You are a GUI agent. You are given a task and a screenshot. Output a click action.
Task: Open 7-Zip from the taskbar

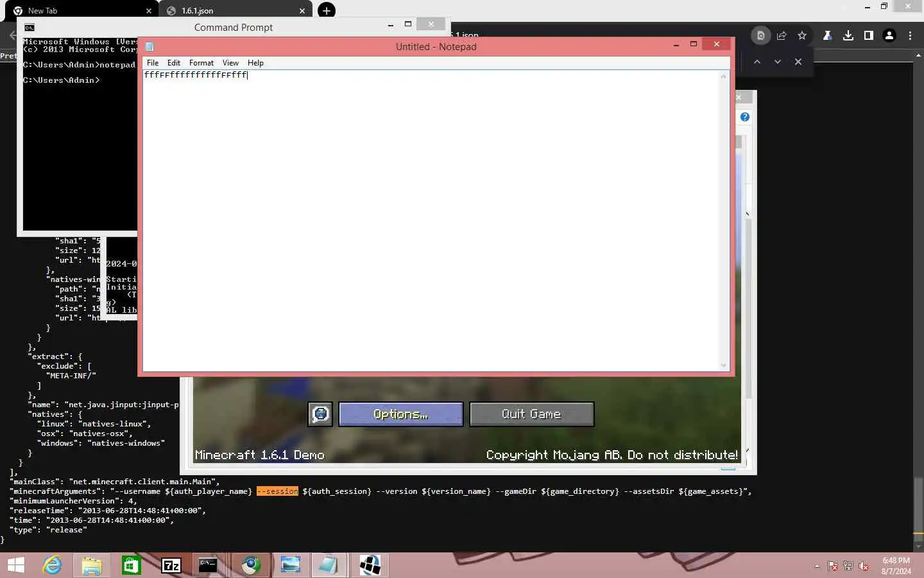(x=171, y=565)
